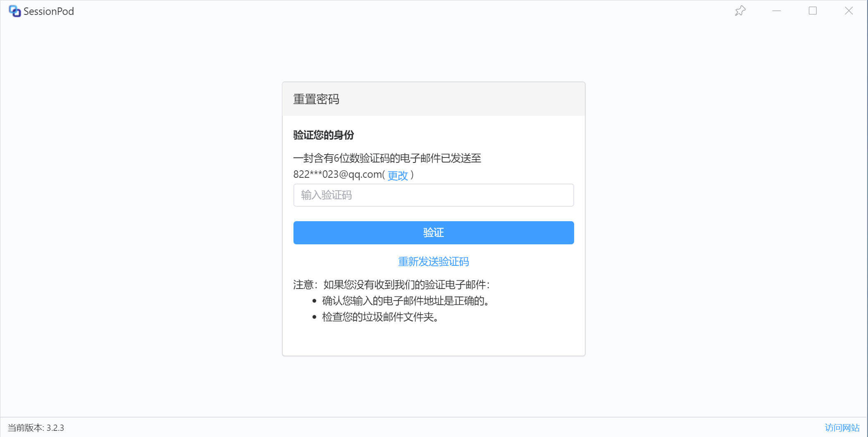
Task: Click the SessionPod window title text
Action: click(49, 11)
